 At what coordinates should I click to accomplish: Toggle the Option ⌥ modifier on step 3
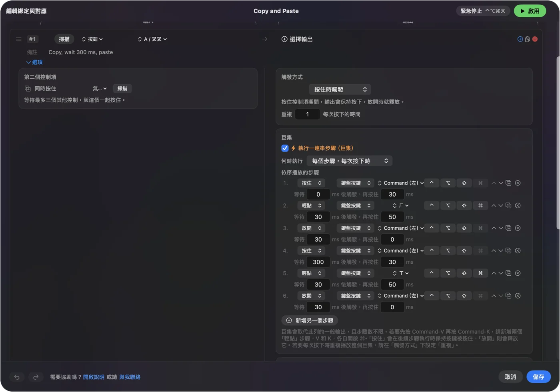[x=448, y=228]
